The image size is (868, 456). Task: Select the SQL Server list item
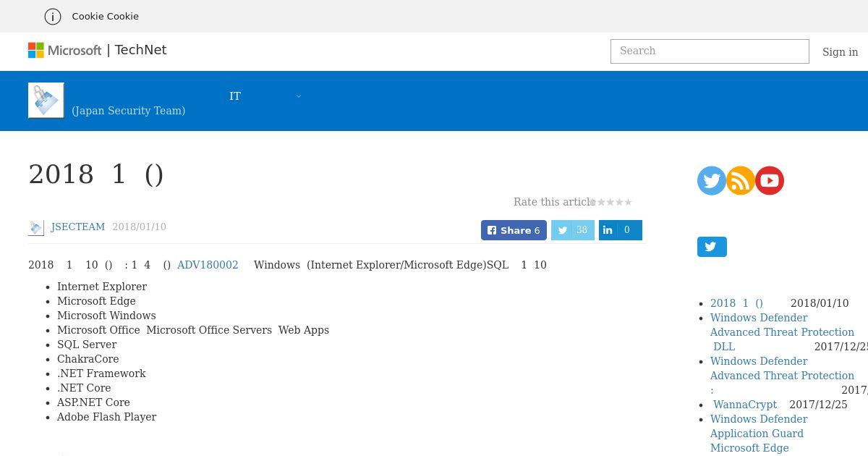click(87, 345)
